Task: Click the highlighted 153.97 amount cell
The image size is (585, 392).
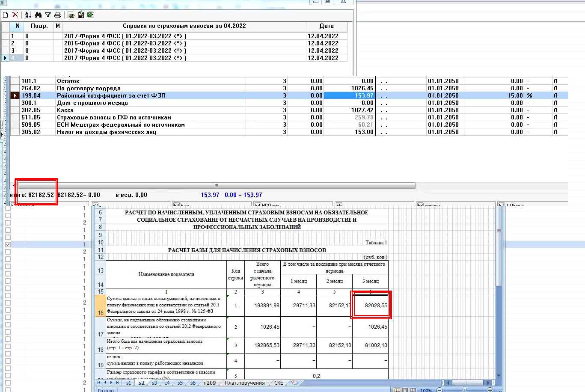Action: pos(349,95)
